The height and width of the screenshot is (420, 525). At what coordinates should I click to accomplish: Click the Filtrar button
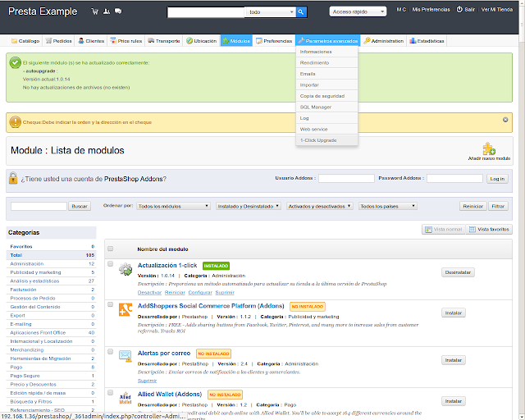pyautogui.click(x=498, y=206)
